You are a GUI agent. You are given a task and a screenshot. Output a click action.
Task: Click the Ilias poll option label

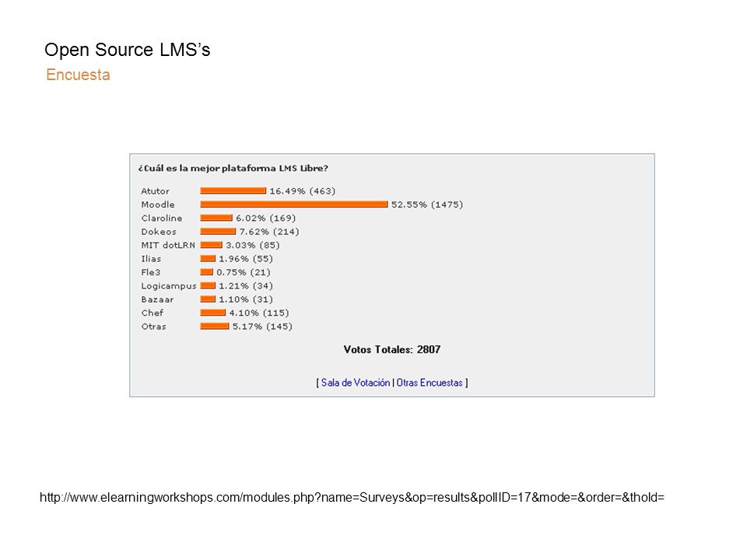151,258
